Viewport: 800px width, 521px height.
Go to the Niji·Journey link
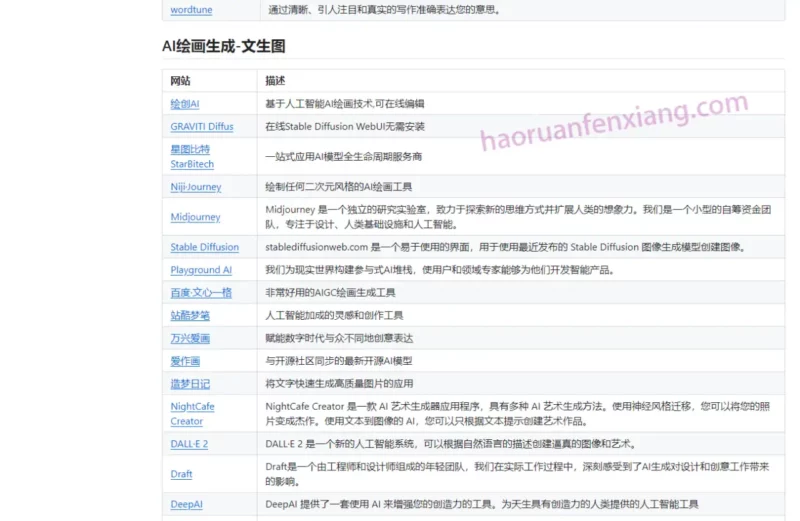tap(195, 187)
